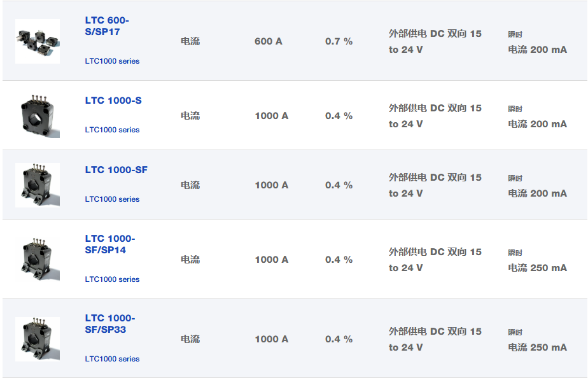588x378 pixels.
Task: Click the LTC 1000-SF/SP33 sensor thumbnail
Action: tap(38, 339)
